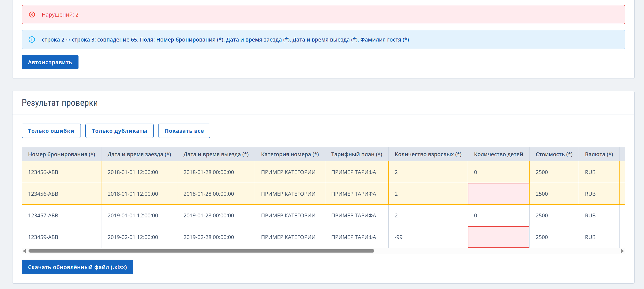Click the red error circle icon
The height and width of the screenshot is (289, 644).
tap(32, 15)
